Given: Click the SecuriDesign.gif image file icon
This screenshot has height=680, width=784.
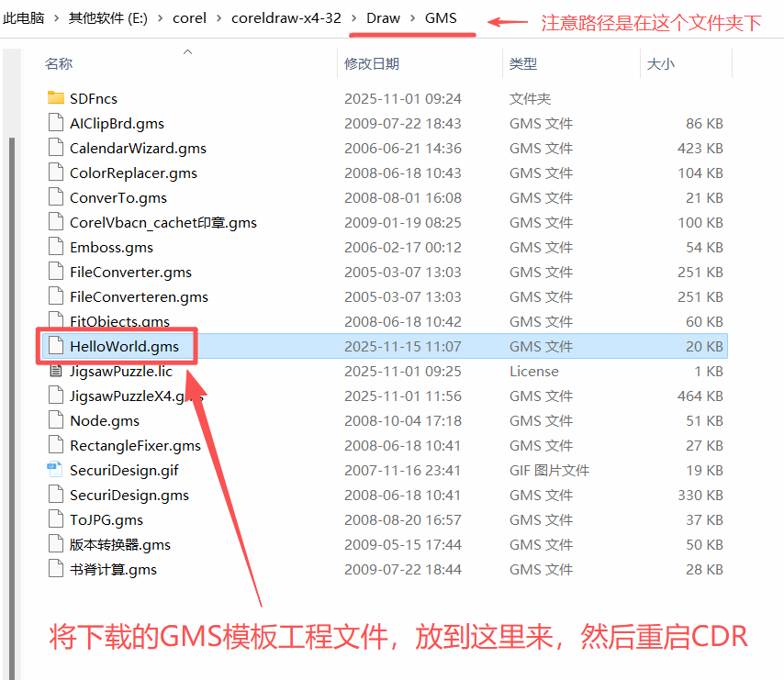Looking at the screenshot, I should [x=55, y=471].
